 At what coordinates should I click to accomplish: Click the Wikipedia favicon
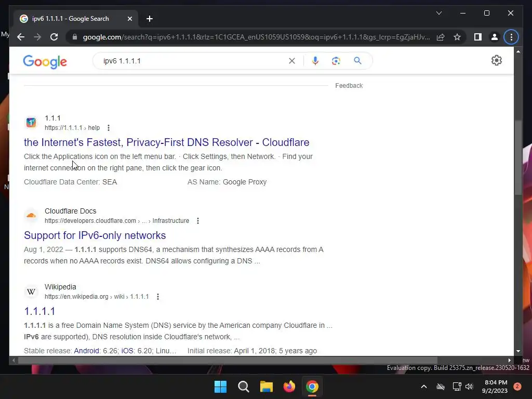click(31, 291)
